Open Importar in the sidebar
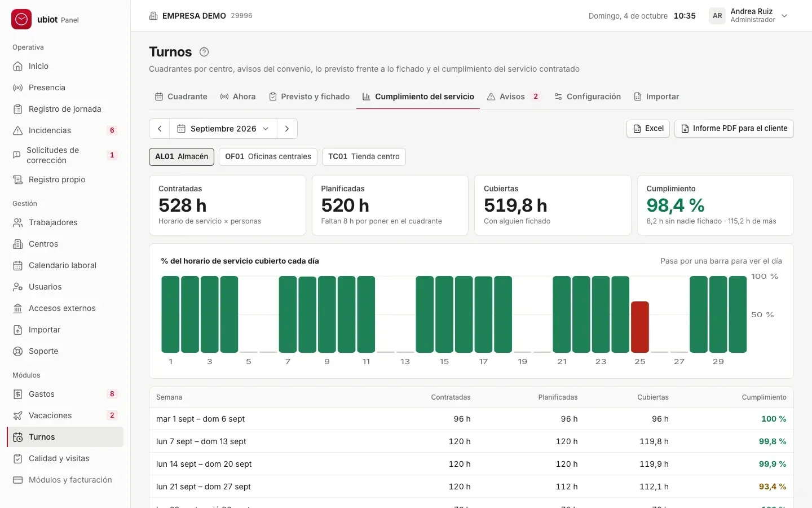812x508 pixels. coord(65,330)
